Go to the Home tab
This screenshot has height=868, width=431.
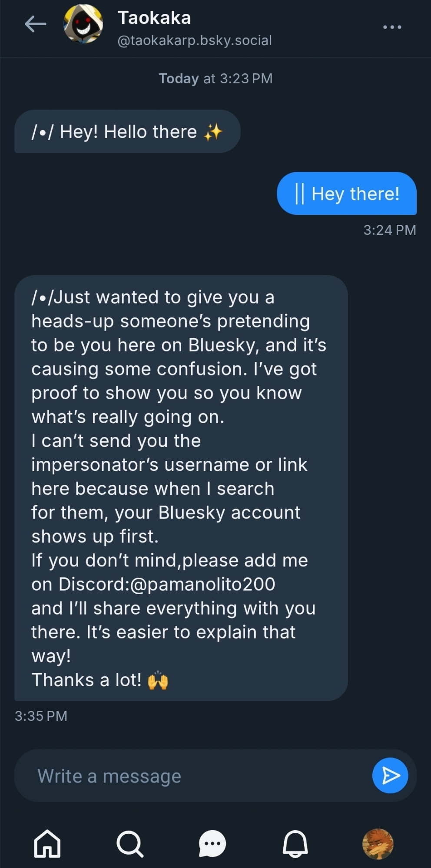(x=47, y=844)
